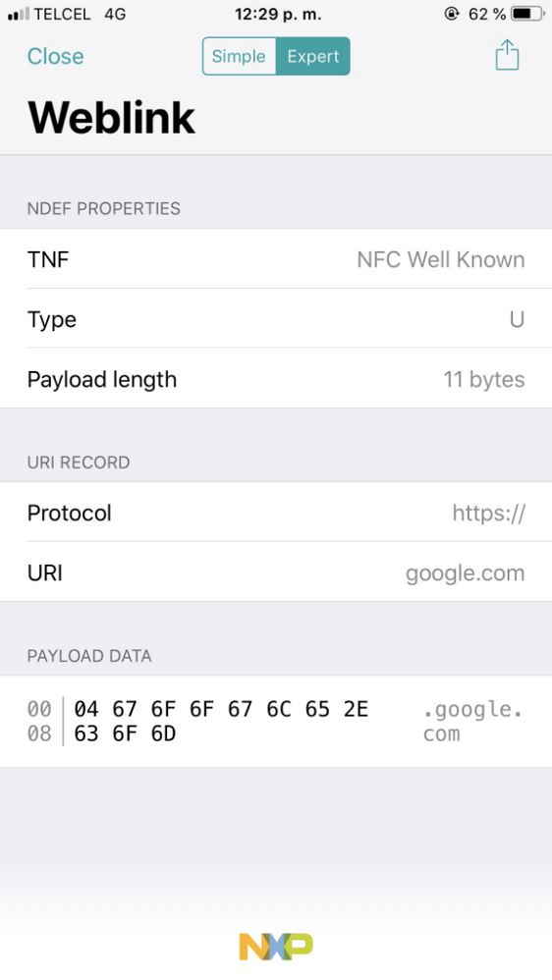Tap the share icon
The image size is (552, 980).
pos(507,55)
